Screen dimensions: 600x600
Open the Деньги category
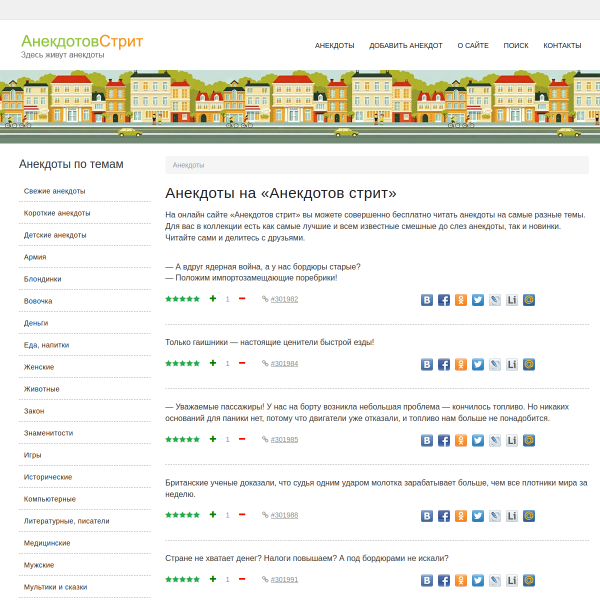pyautogui.click(x=36, y=323)
